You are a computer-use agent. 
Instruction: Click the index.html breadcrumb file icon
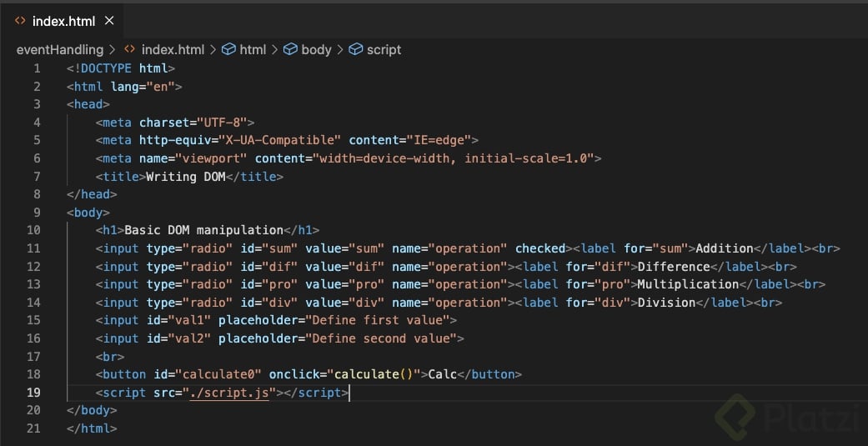point(129,50)
